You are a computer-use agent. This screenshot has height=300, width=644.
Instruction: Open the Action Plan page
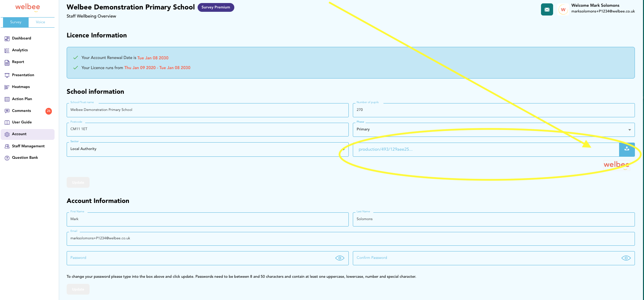click(x=22, y=99)
